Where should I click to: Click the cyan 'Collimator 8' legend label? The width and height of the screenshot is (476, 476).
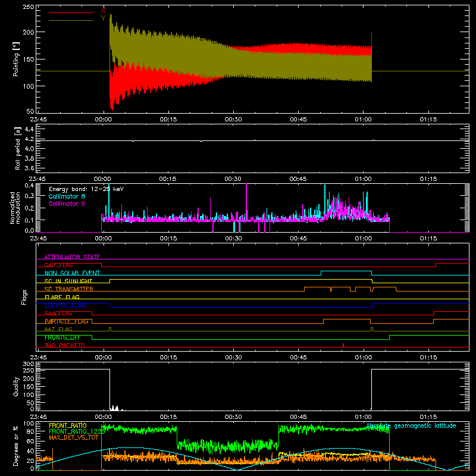[67, 196]
